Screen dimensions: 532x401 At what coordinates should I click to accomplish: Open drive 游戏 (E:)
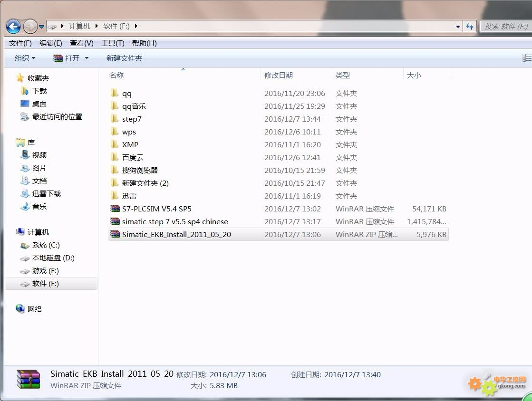coord(45,271)
